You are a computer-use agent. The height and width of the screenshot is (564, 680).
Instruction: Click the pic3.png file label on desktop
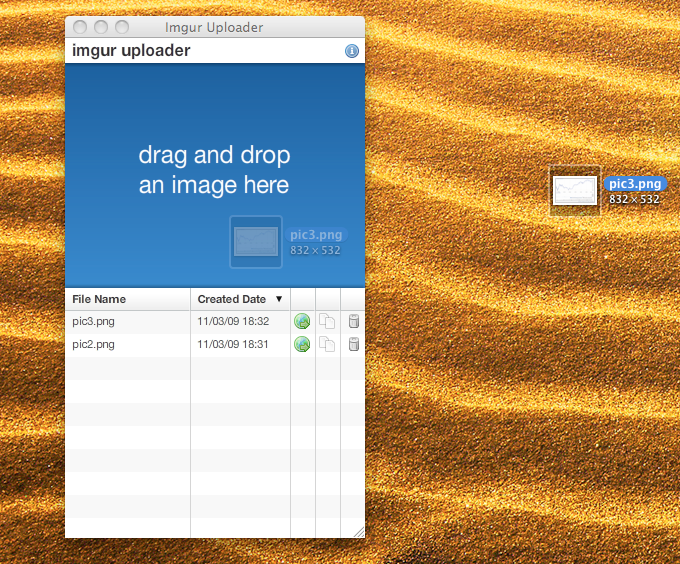(x=635, y=184)
